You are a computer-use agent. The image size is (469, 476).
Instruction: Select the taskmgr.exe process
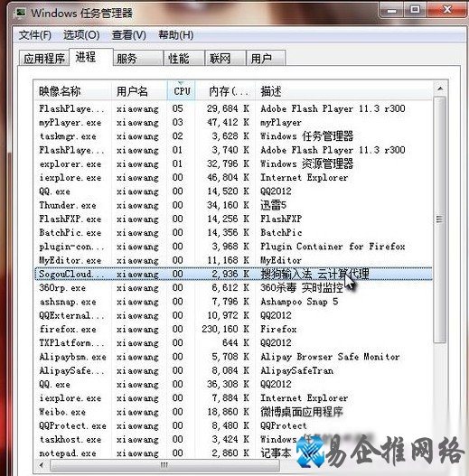233,136
